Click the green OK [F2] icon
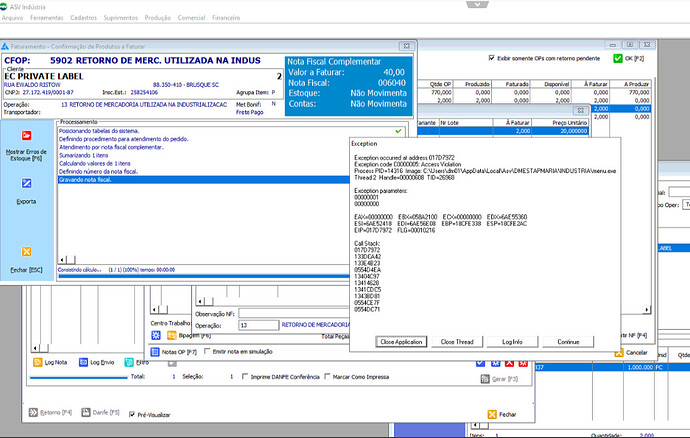 click(617, 59)
